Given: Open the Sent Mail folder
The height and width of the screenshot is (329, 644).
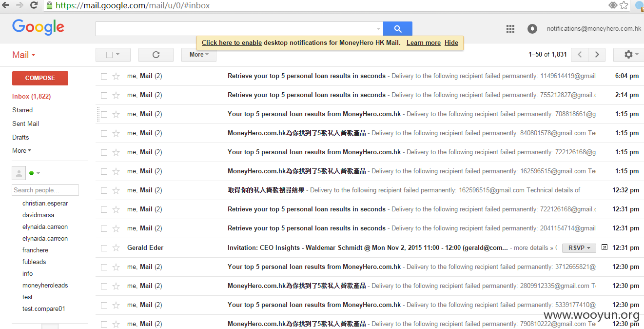Looking at the screenshot, I should click(x=25, y=124).
